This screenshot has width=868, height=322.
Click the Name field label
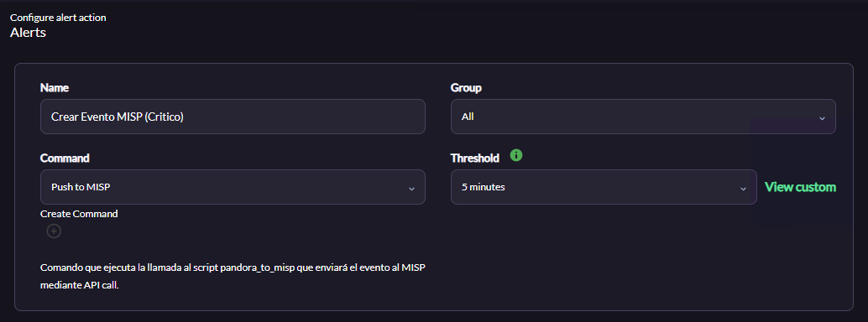tap(55, 87)
